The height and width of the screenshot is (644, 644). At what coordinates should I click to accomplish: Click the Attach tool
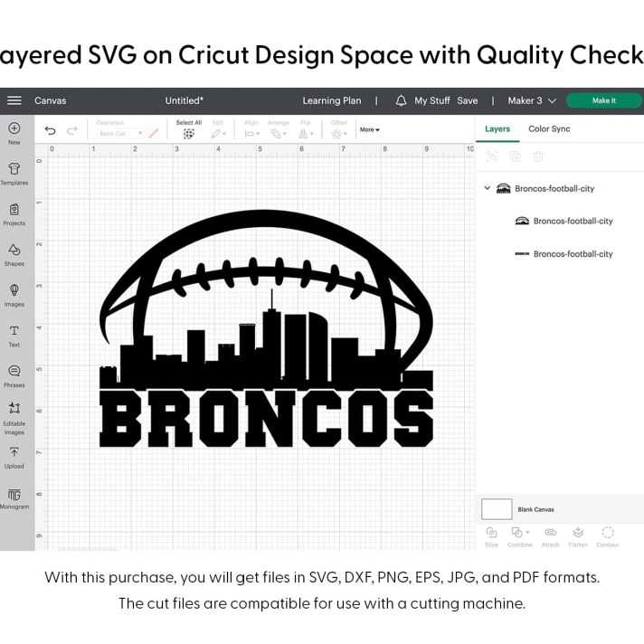(x=550, y=537)
